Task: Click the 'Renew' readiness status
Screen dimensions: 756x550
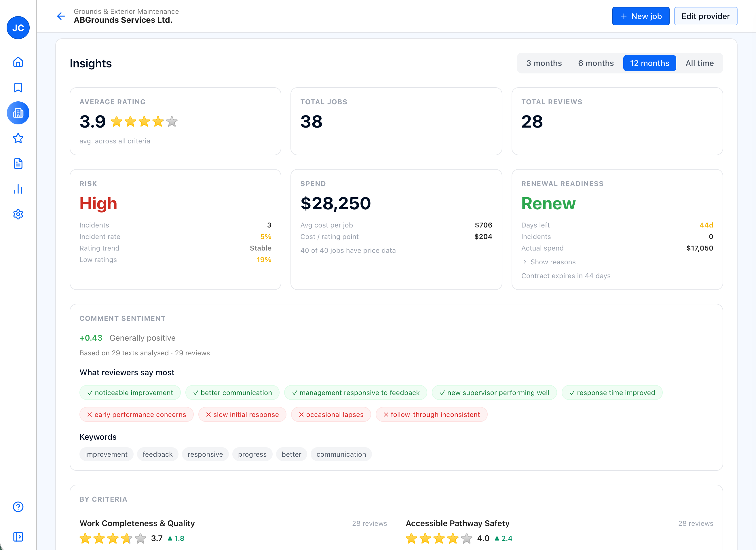Action: 548,203
